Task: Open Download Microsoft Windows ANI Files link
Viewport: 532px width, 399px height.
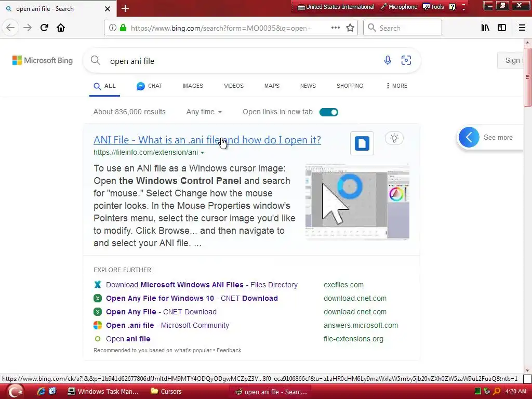Action: point(202,285)
